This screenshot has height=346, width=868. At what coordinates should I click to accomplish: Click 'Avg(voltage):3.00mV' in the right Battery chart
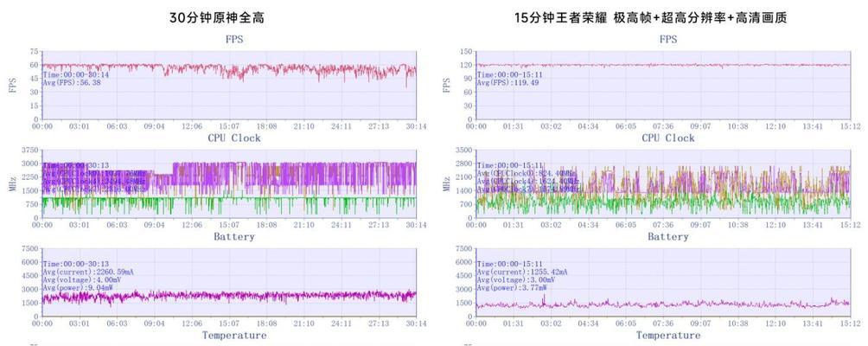coord(516,280)
